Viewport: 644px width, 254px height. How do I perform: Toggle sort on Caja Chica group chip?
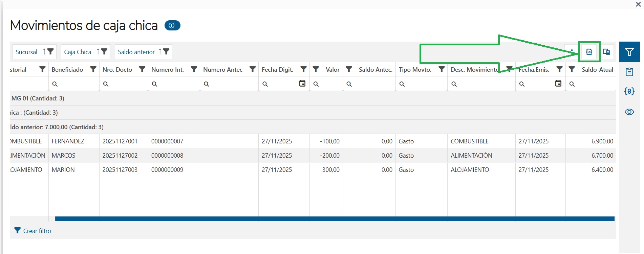(98, 51)
